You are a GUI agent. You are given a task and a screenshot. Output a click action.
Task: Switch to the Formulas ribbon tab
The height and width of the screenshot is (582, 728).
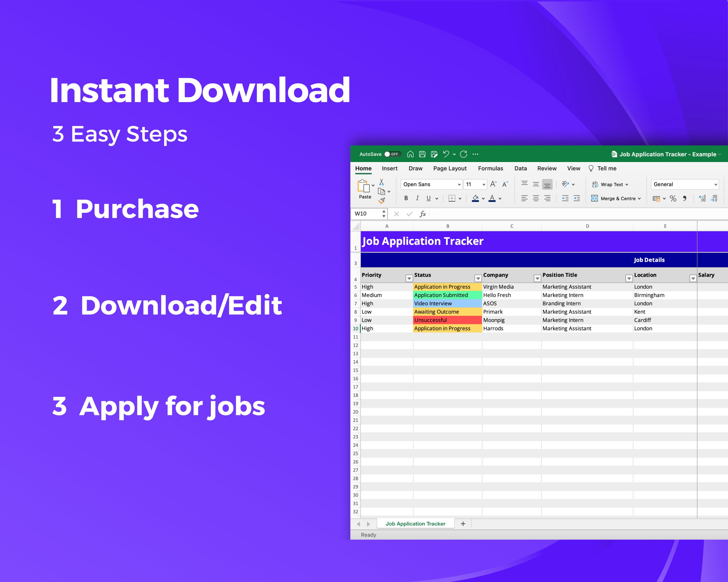491,168
